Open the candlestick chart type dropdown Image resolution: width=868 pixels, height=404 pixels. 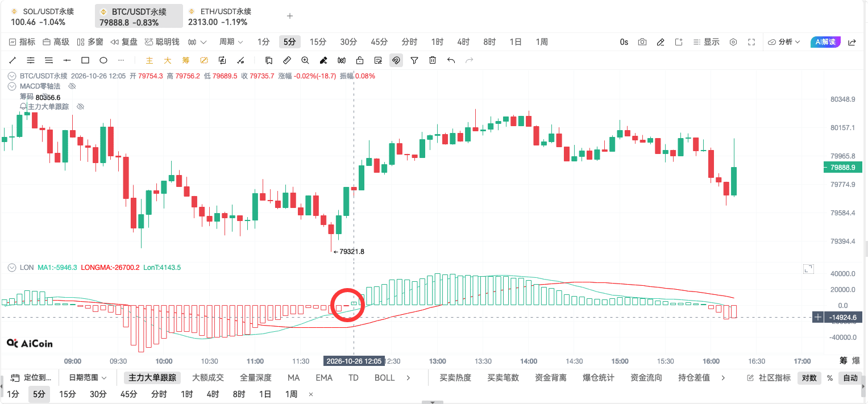[x=197, y=42]
